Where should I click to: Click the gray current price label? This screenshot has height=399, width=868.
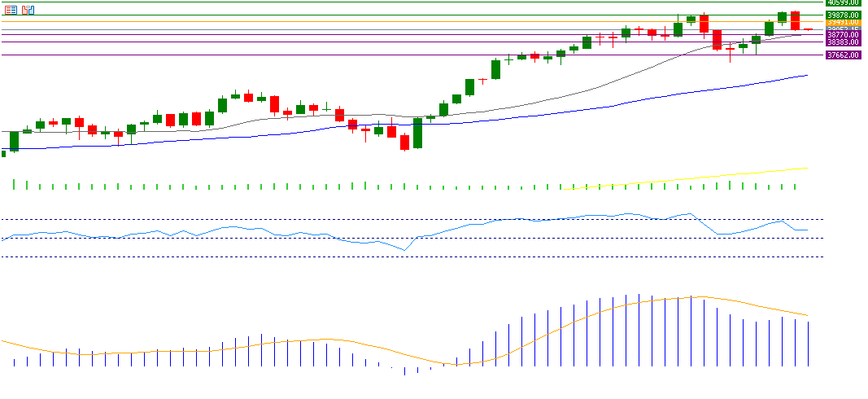click(843, 29)
